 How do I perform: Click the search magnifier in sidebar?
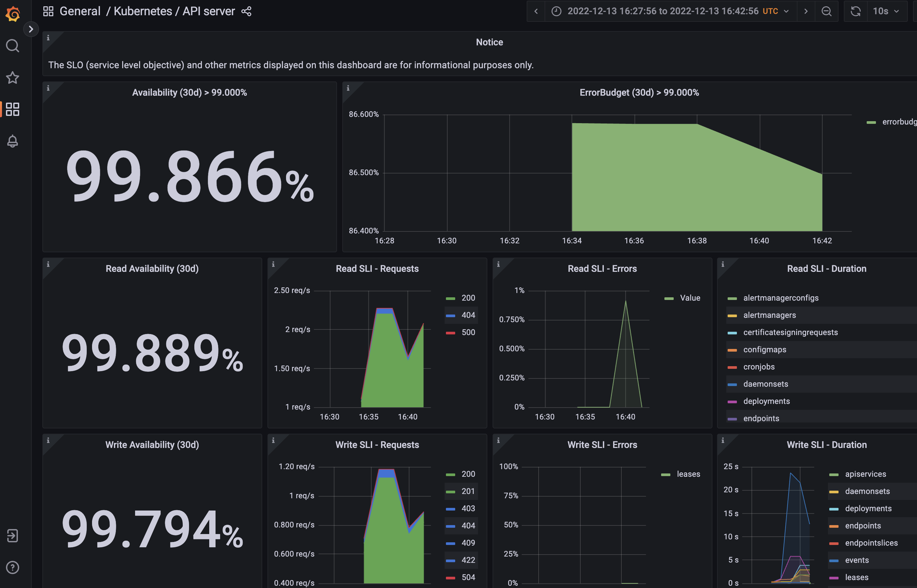pyautogui.click(x=13, y=46)
